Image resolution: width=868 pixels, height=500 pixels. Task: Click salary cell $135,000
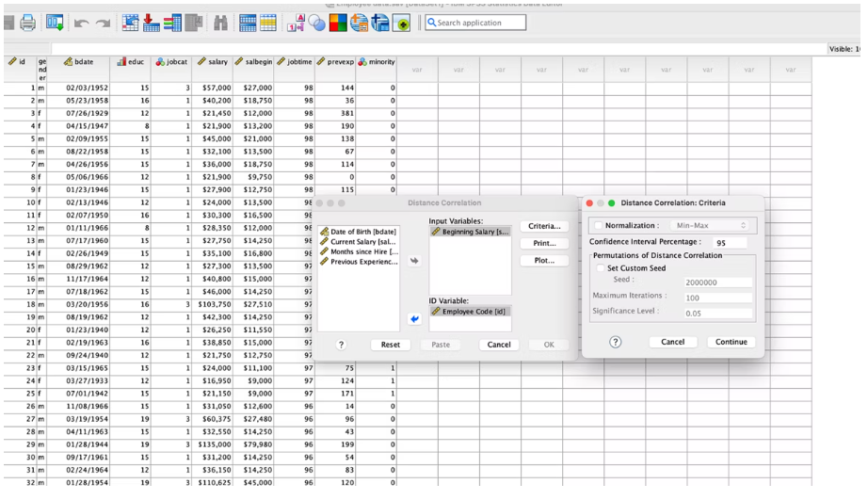pyautogui.click(x=212, y=444)
